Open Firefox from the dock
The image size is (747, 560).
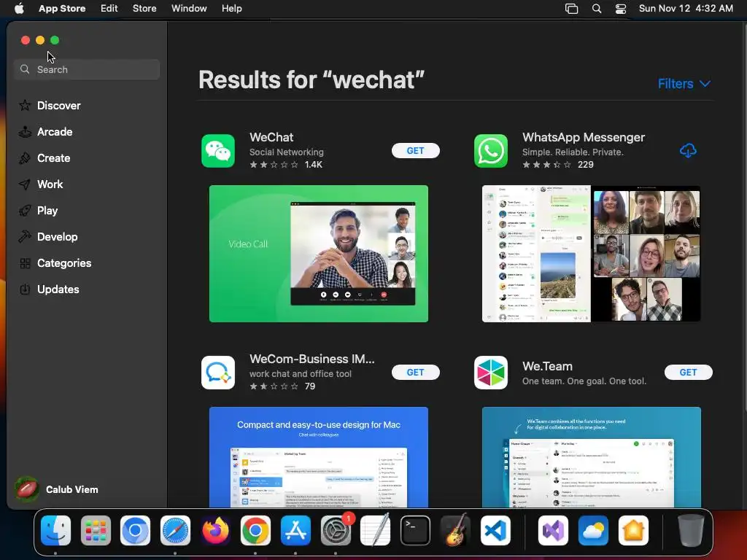[215, 530]
